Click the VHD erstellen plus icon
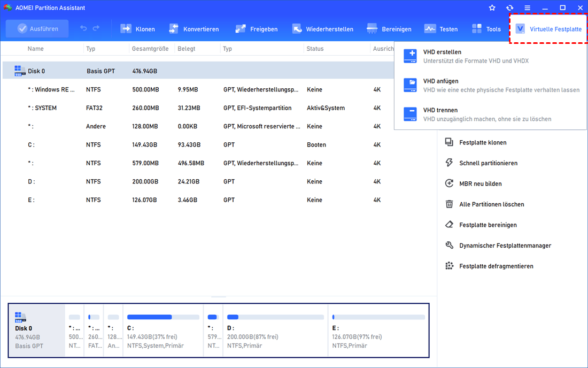This screenshot has height=368, width=588. tap(410, 56)
